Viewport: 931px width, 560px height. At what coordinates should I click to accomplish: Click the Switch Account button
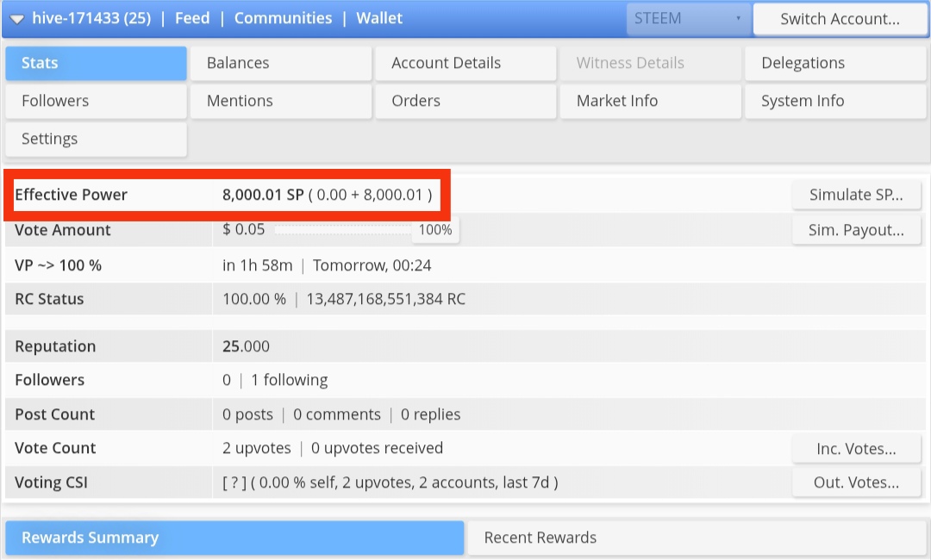(840, 19)
